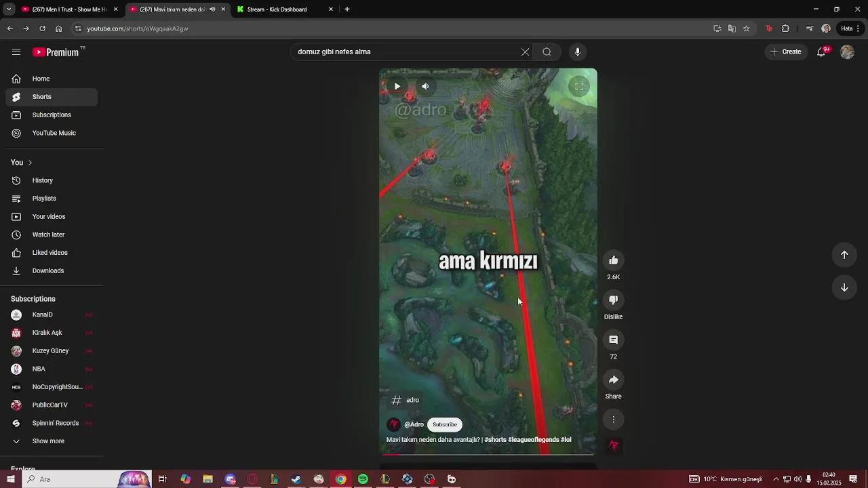Open @Adro channel link
868x488 pixels.
coord(414,425)
